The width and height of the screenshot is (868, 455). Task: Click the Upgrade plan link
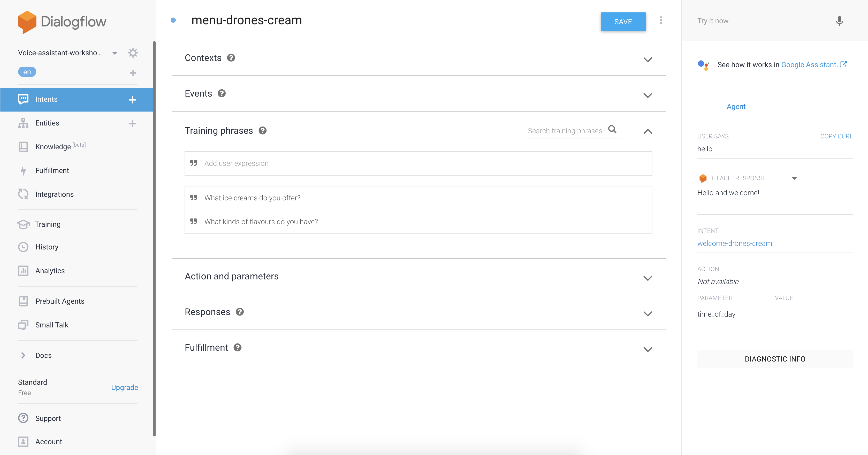pyautogui.click(x=125, y=387)
